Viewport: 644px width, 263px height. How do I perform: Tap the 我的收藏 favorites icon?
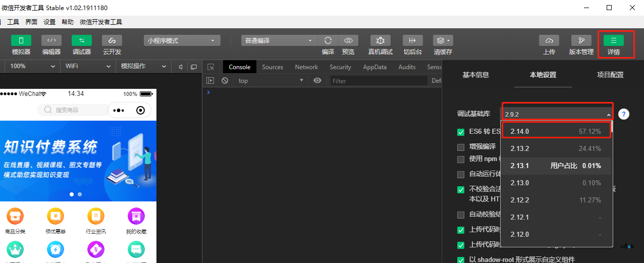(x=136, y=216)
